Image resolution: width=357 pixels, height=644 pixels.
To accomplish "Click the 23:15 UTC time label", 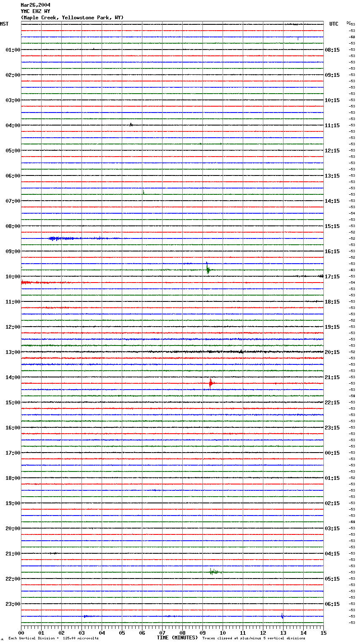I will tap(332, 428).
